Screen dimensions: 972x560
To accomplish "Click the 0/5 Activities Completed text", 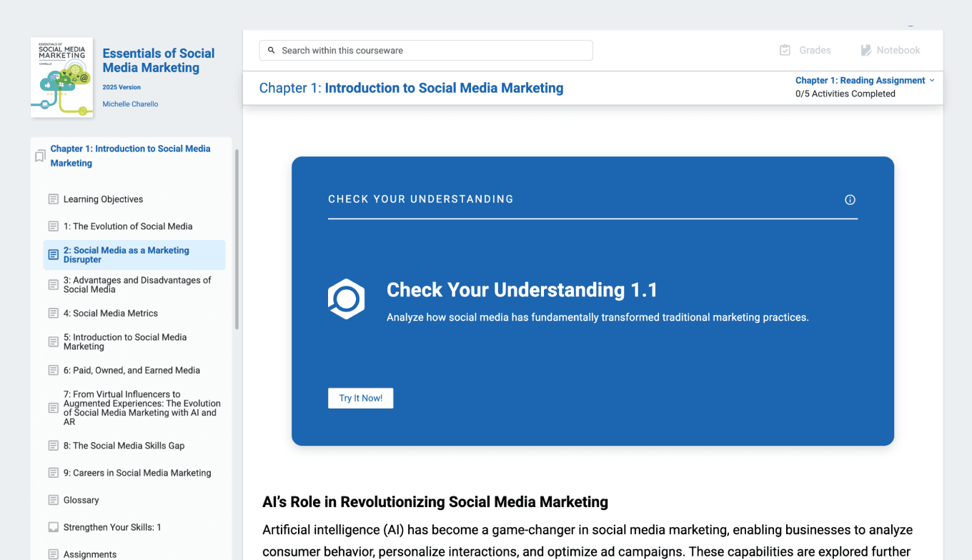I will [845, 94].
